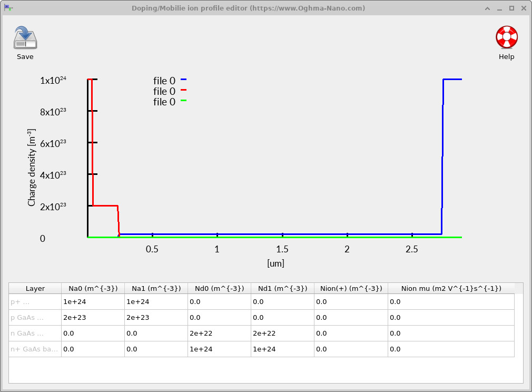Minimize the doping profile editor window
532x392 pixels.
coord(499,8)
